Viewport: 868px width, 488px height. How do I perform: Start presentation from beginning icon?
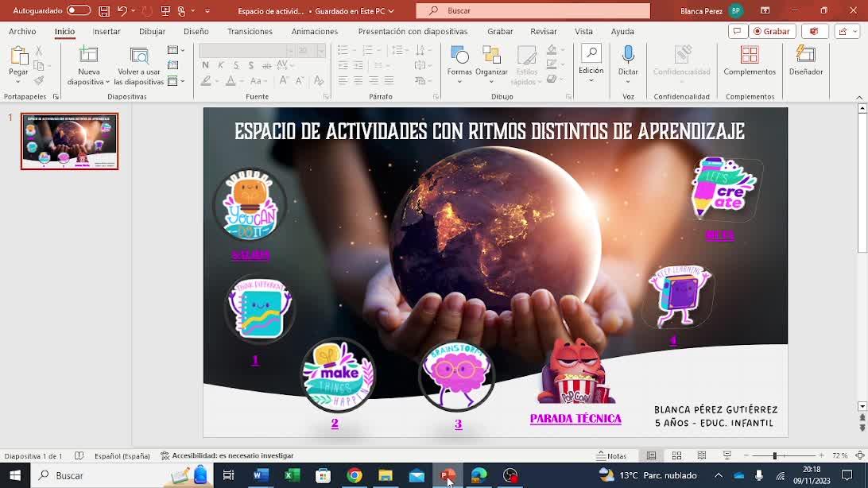[x=165, y=10]
